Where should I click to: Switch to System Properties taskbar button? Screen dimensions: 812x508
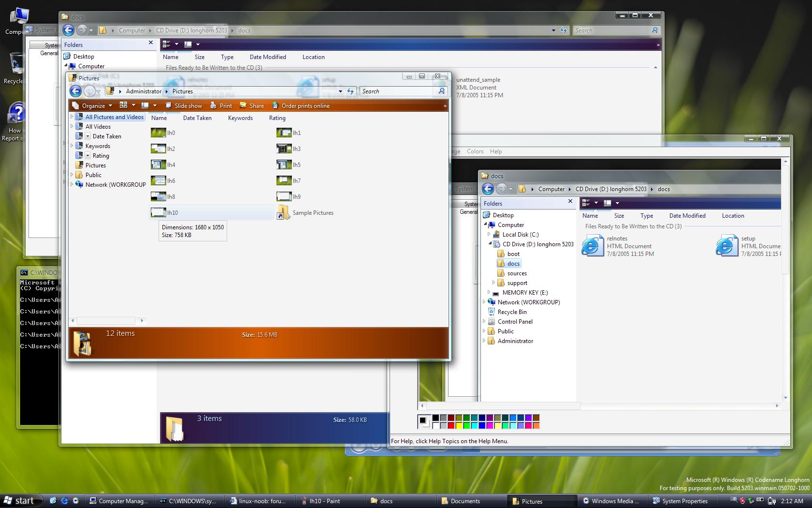[x=684, y=501]
